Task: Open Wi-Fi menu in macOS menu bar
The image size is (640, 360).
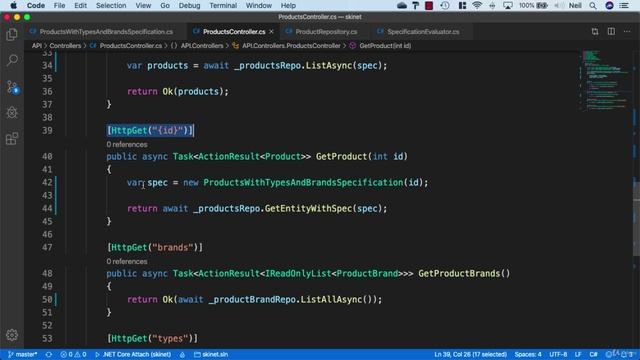Action: (x=477, y=5)
